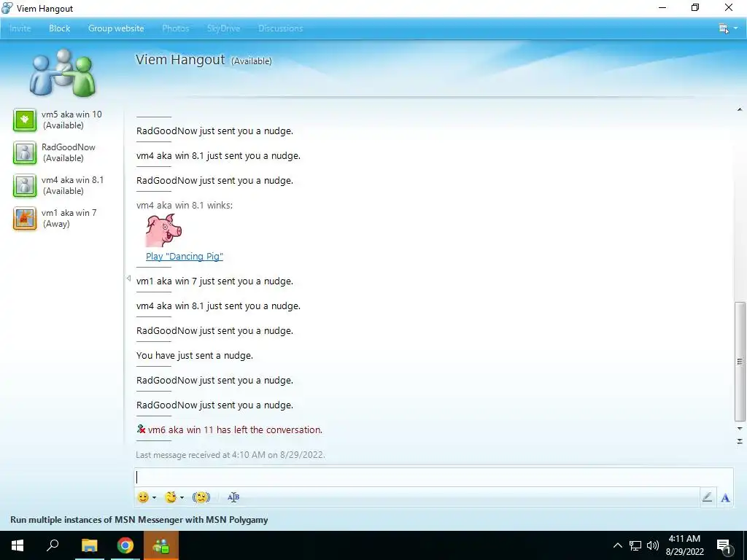Click the Messenger title bar app icon
Image resolution: width=747 pixels, height=560 pixels.
(7, 8)
